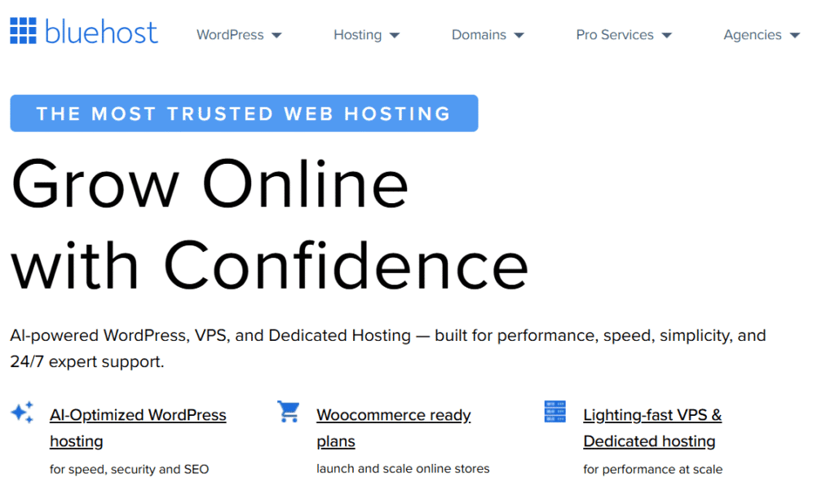Open the Pro Services menu
This screenshot has height=504, width=835.
pos(614,35)
